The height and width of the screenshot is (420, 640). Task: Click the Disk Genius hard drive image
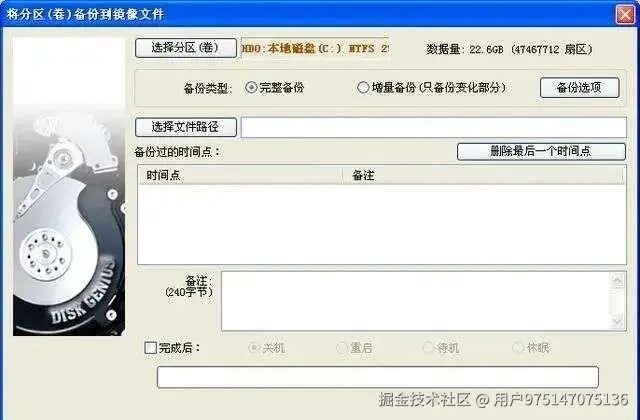point(69,187)
